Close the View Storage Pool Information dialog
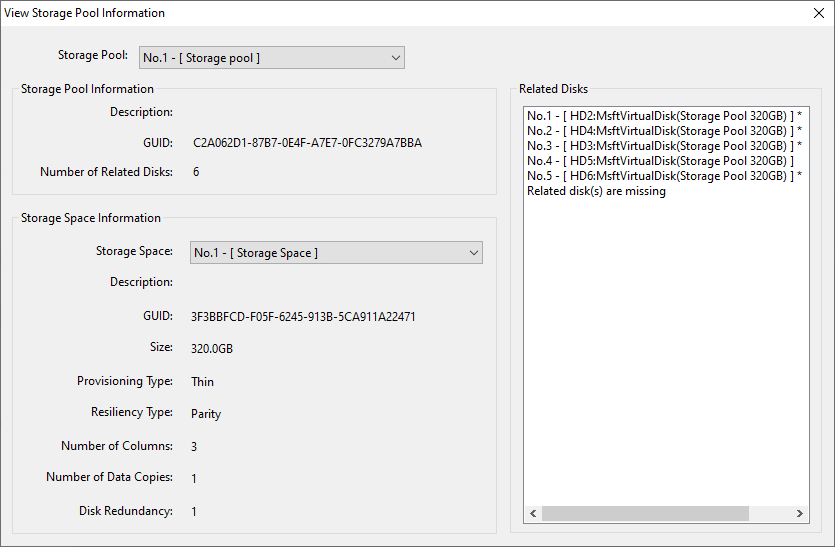This screenshot has width=835, height=547. click(x=818, y=13)
